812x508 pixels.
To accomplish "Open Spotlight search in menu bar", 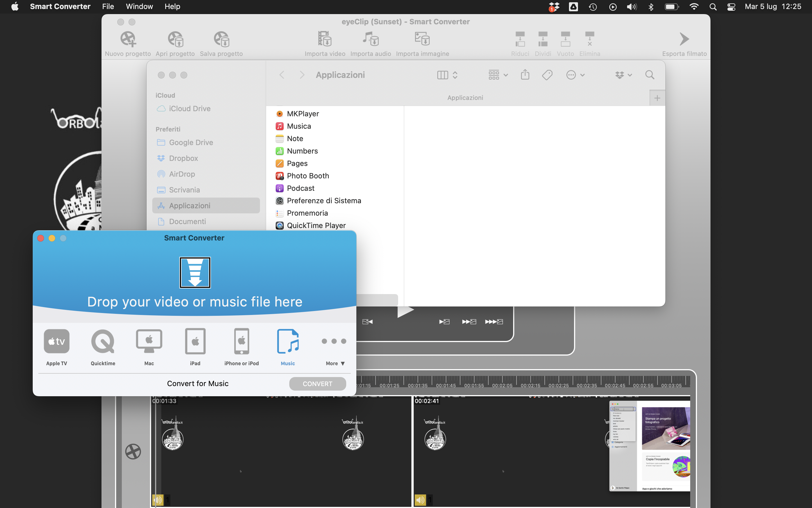I will point(713,7).
